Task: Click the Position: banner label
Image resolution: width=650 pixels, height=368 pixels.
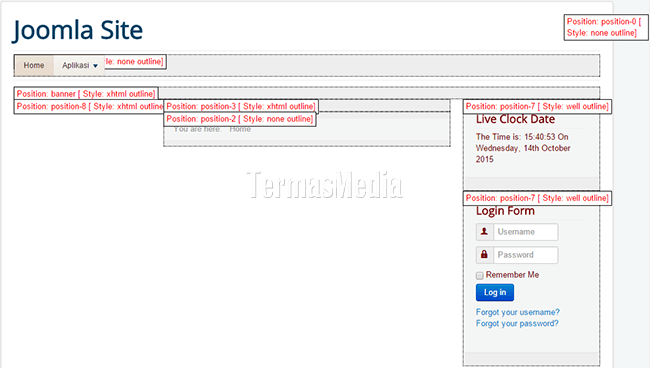Action: (x=86, y=94)
